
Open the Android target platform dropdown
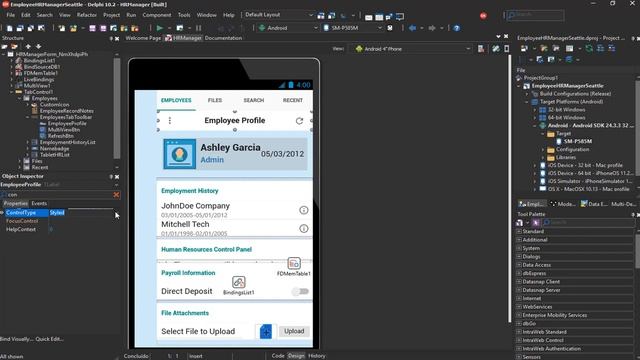click(316, 28)
